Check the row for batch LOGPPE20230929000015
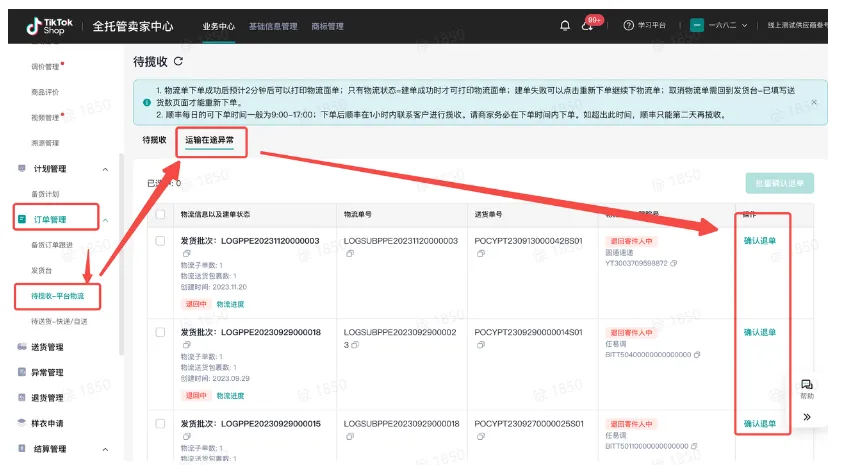Screen dimensions: 841x465 [x=160, y=423]
